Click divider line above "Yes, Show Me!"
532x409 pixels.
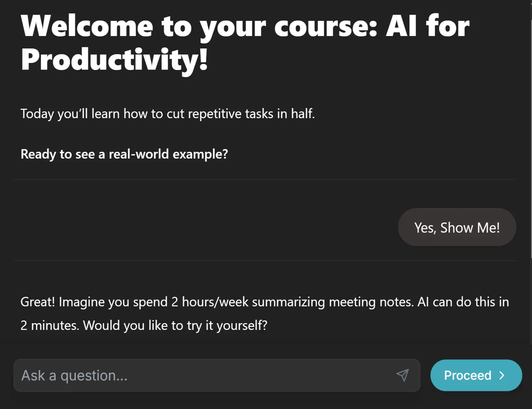265,179
